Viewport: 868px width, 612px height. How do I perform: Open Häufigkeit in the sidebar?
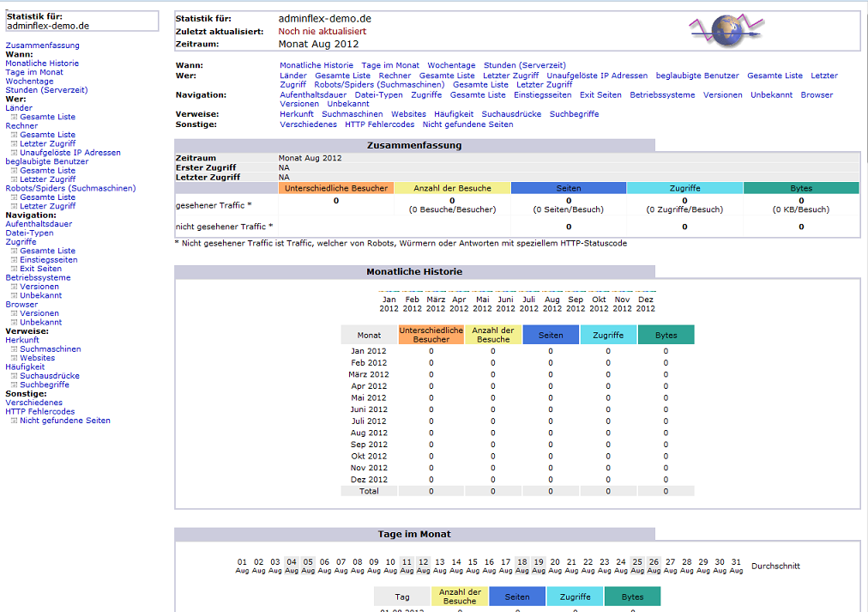click(x=25, y=367)
